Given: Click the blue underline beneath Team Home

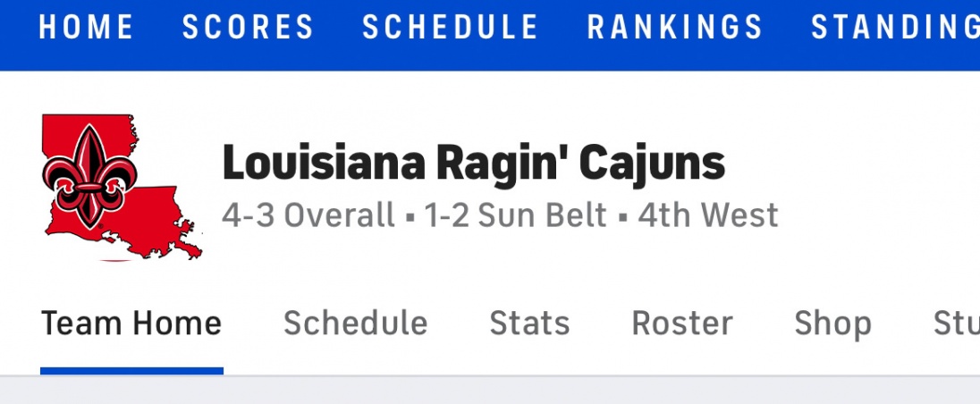Looking at the screenshot, I should (131, 370).
